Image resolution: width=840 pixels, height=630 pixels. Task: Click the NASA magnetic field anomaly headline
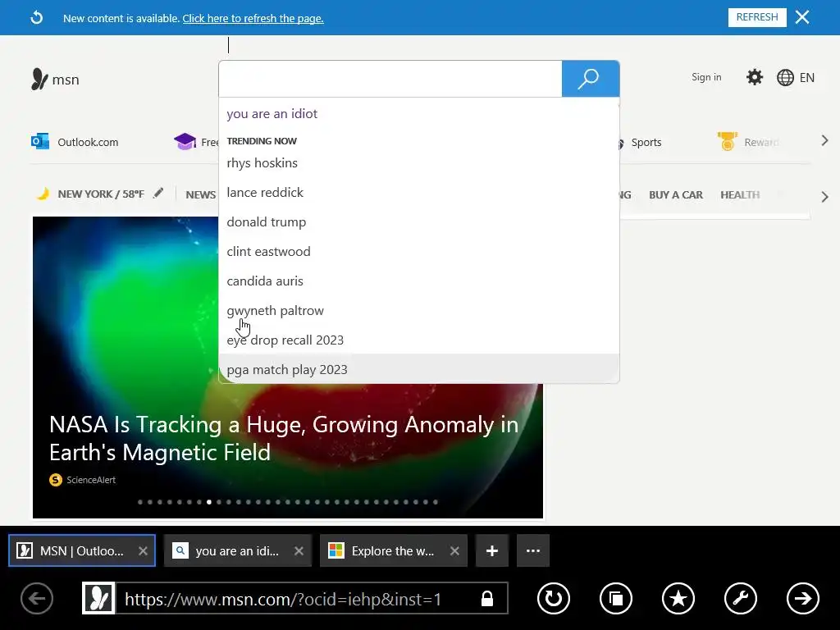(x=284, y=438)
